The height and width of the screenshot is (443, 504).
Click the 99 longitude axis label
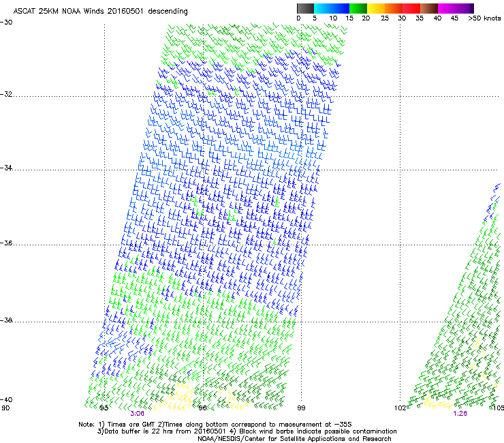coord(301,408)
